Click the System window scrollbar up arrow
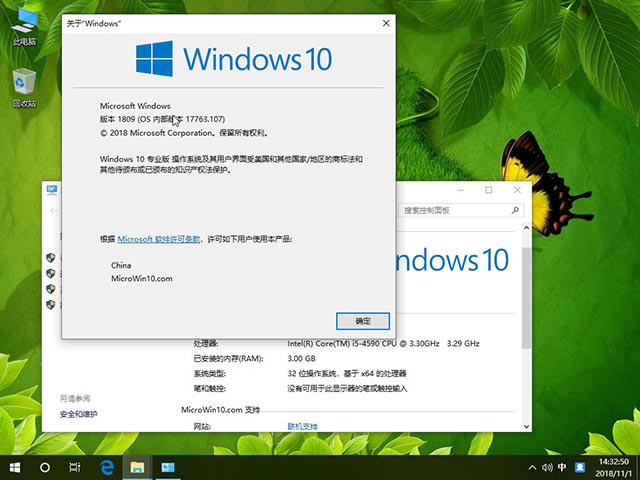This screenshot has height=480, width=640. (x=527, y=228)
